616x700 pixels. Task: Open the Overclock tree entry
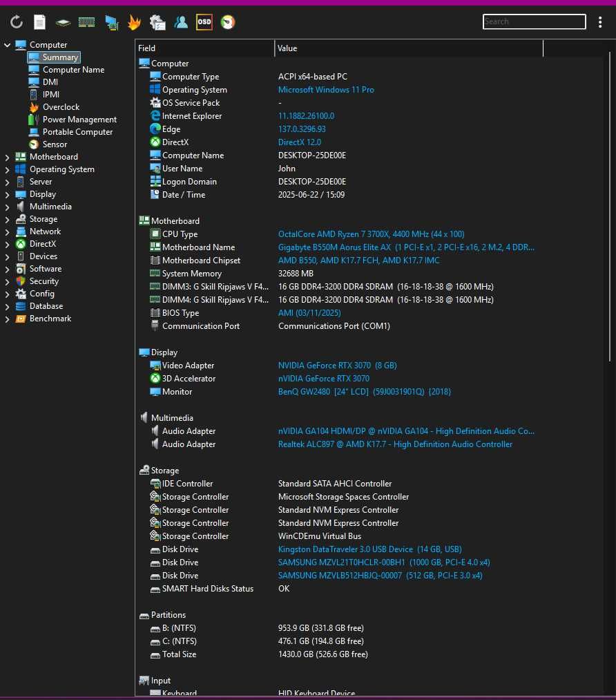[54, 107]
